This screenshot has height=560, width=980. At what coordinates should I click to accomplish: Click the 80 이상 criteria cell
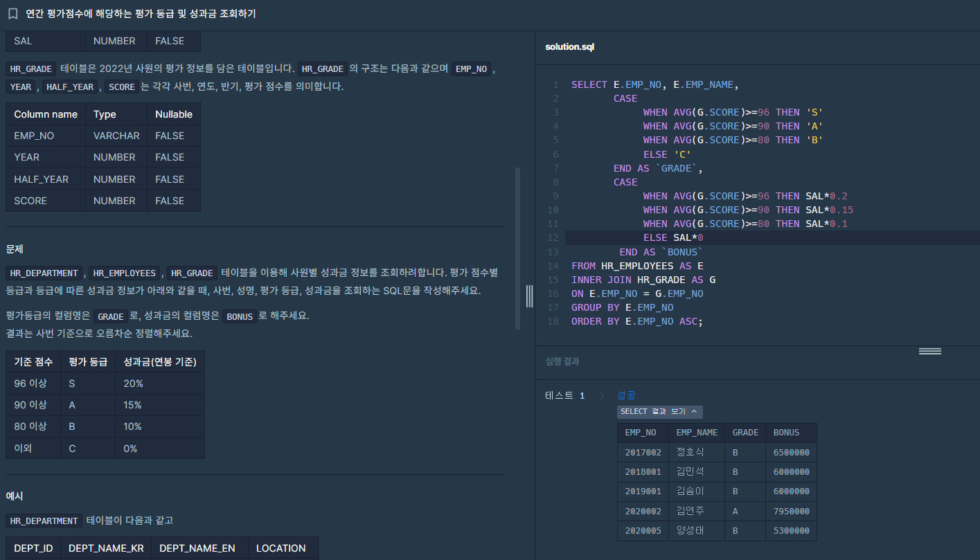[33, 426]
